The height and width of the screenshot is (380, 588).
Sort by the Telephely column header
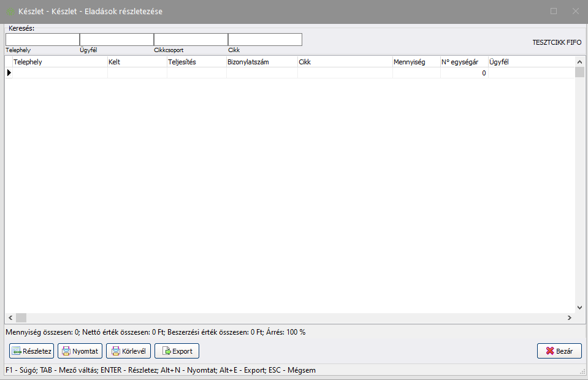(60, 62)
